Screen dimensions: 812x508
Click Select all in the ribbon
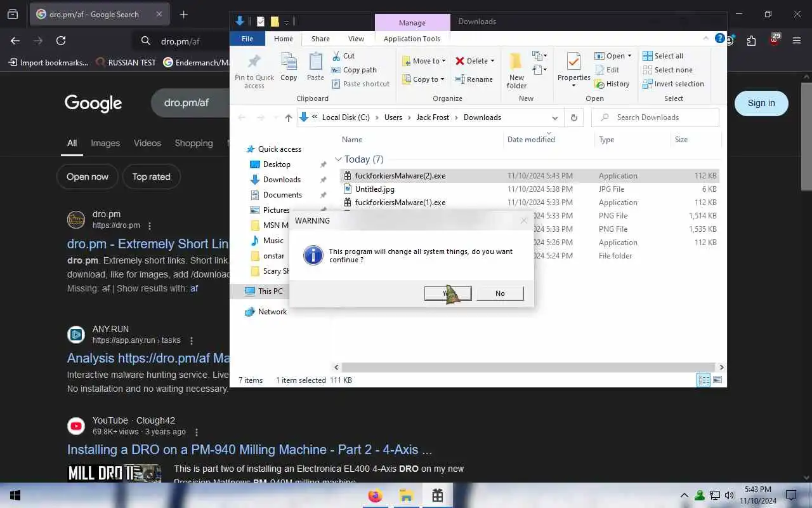click(x=663, y=56)
